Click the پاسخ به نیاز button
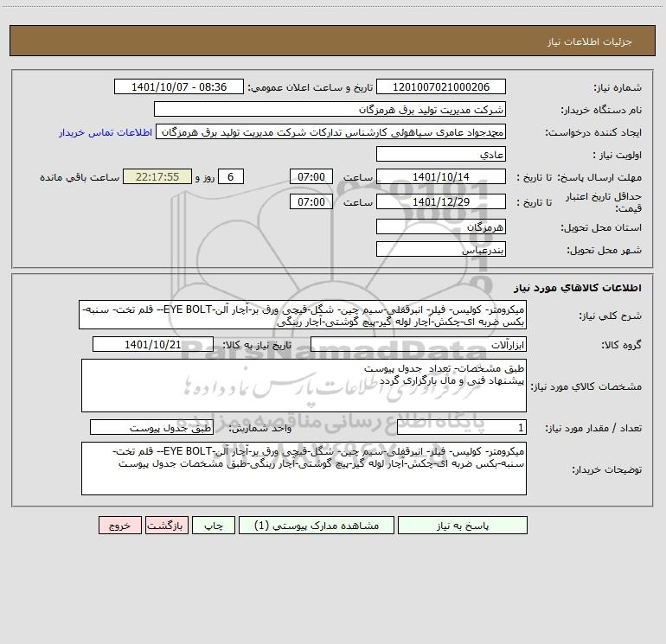 coord(463,525)
